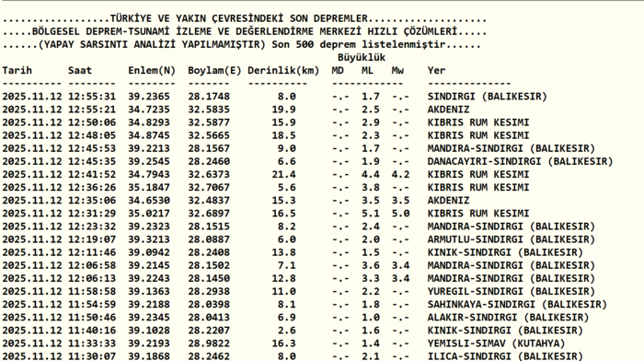Click time 11:58:58
Viewport: 644px width, 361px height.
coord(92,292)
